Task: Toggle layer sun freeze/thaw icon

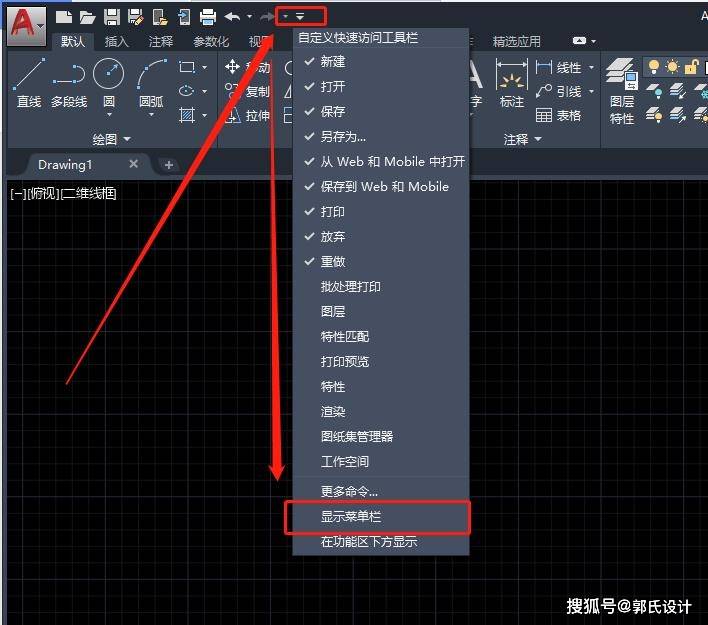Action: 672,67
